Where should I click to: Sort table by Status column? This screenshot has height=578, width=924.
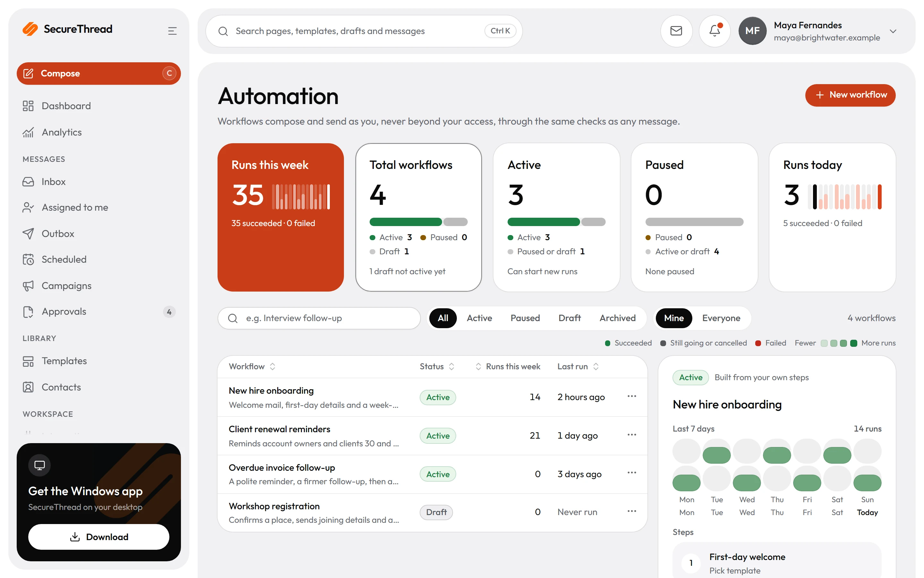(x=437, y=366)
